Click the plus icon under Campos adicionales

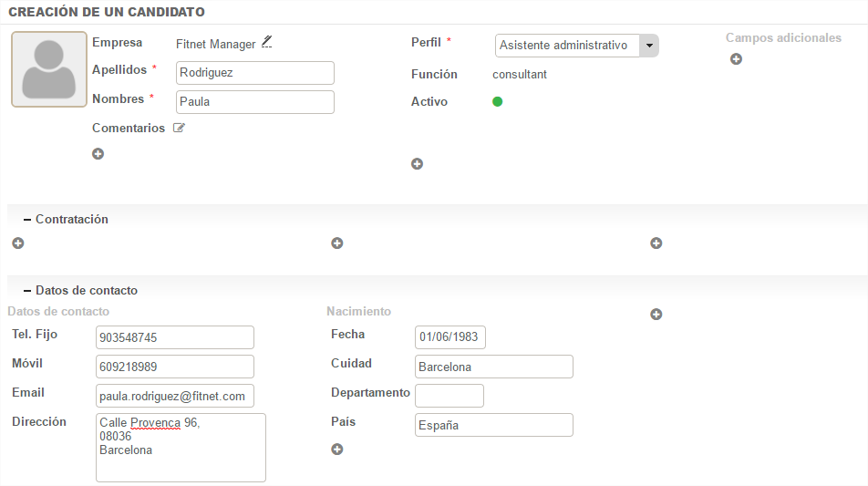[x=736, y=59]
